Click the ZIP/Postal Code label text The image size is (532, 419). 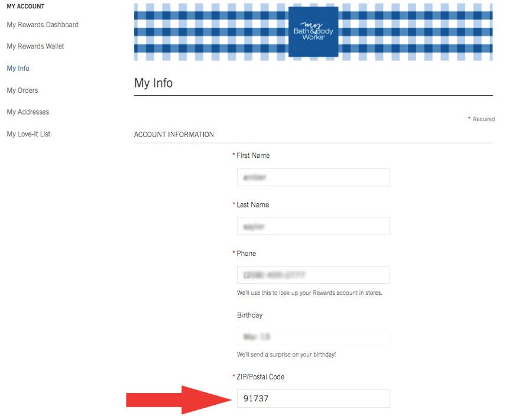260,377
